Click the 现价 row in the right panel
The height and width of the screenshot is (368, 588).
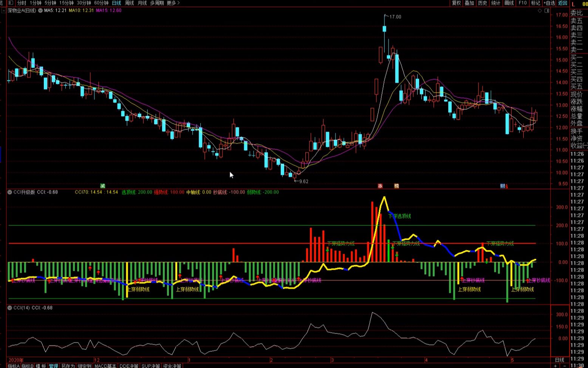577,94
